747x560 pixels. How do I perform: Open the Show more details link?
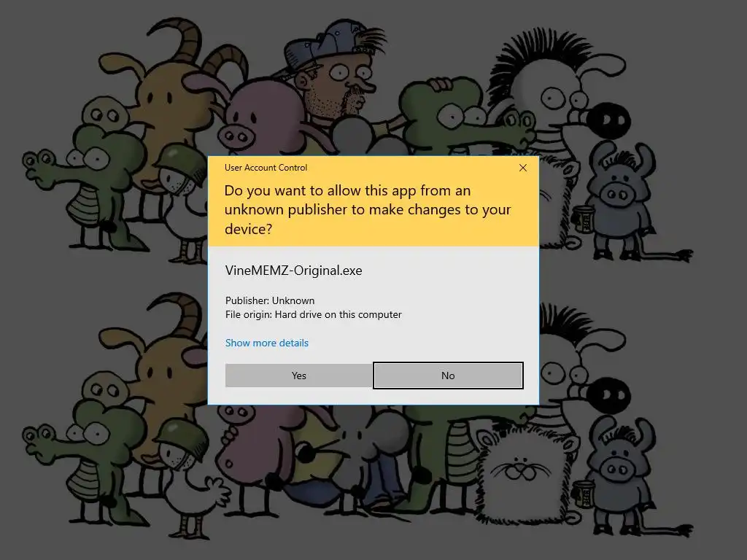tap(267, 343)
